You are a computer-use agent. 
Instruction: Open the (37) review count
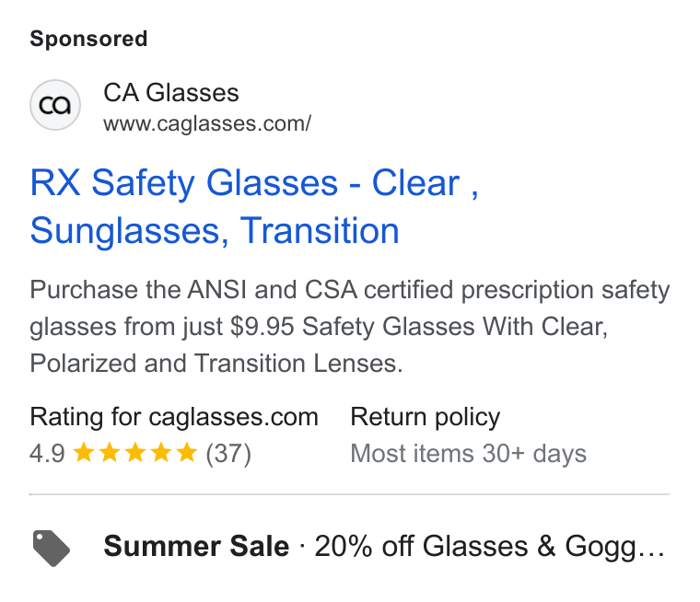[x=228, y=454]
